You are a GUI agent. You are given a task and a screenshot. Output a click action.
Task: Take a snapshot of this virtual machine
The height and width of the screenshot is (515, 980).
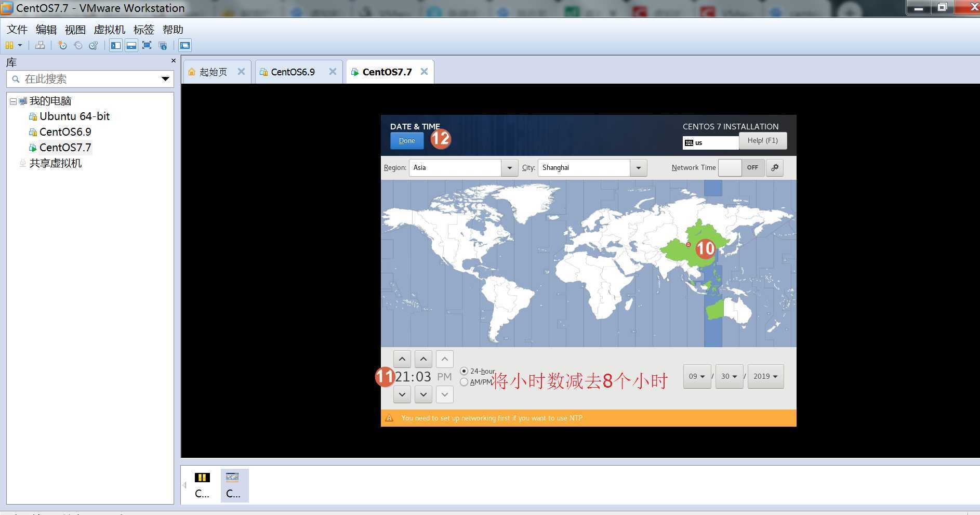(62, 45)
